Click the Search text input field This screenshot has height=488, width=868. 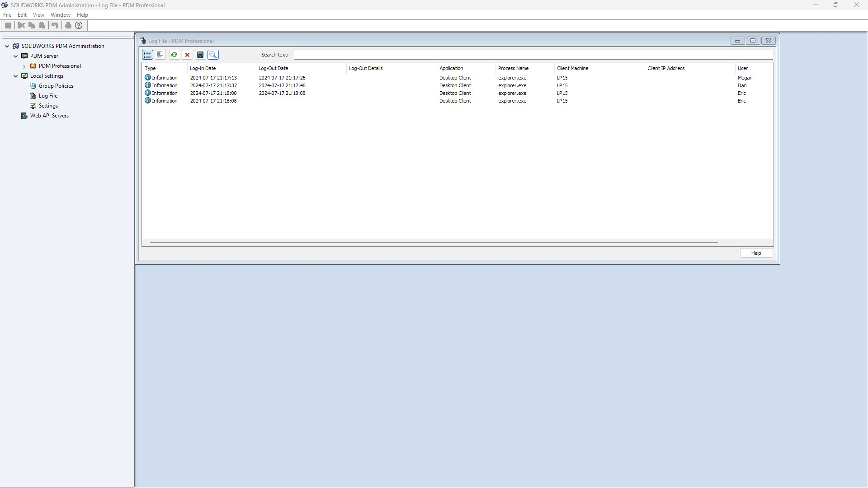533,54
